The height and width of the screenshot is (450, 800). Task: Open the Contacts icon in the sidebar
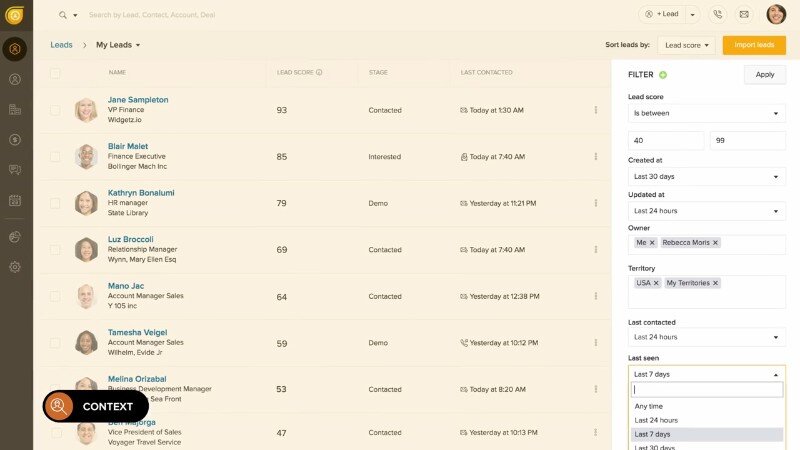tap(15, 79)
